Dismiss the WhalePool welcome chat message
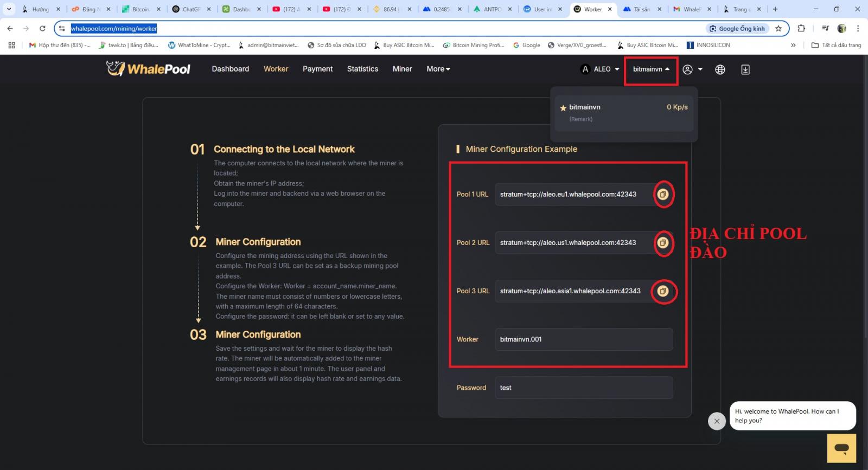 pos(717,421)
